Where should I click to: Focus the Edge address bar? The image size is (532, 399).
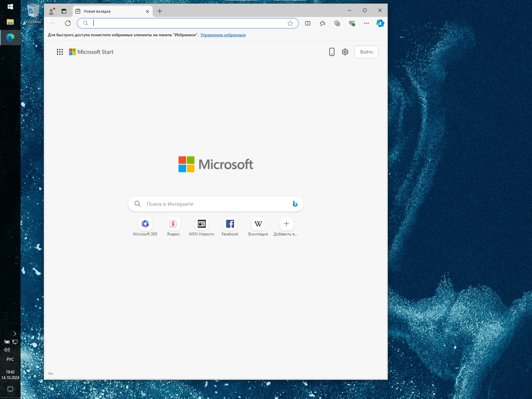(188, 23)
